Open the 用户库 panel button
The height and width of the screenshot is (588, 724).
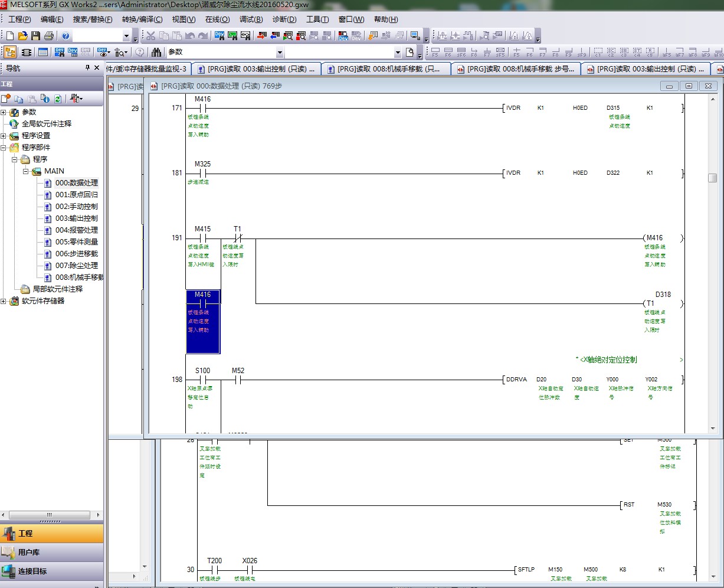tap(52, 553)
